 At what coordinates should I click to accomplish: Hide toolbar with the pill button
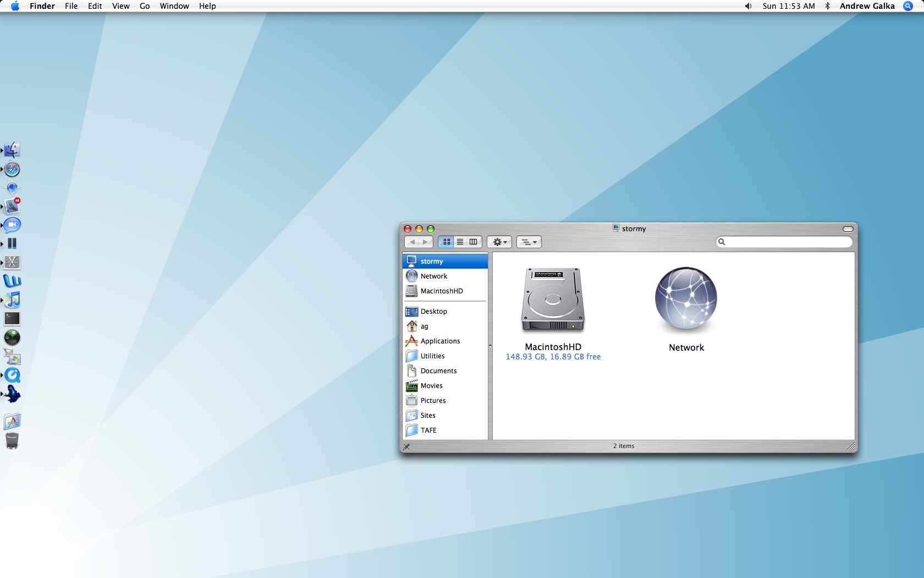[848, 229]
